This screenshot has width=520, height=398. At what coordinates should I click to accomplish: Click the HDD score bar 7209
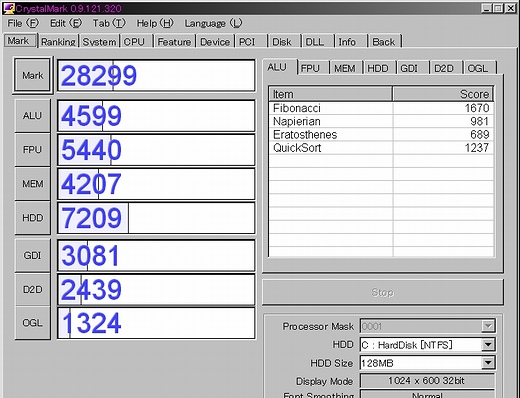tap(156, 218)
